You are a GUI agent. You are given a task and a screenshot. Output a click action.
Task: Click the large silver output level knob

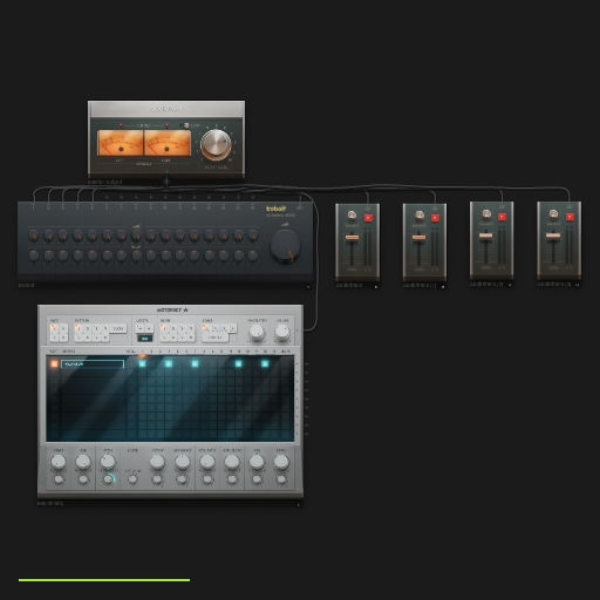pos(216,145)
